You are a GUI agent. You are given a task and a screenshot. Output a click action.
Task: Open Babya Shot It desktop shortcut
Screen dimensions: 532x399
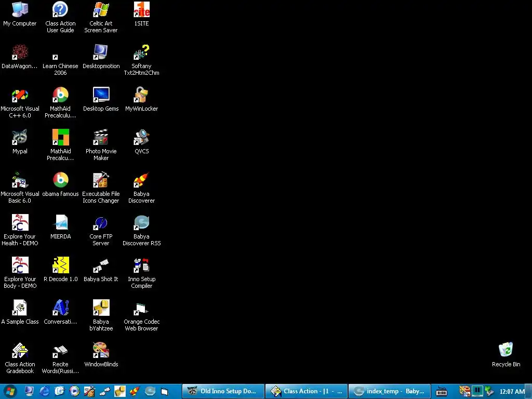101,270
